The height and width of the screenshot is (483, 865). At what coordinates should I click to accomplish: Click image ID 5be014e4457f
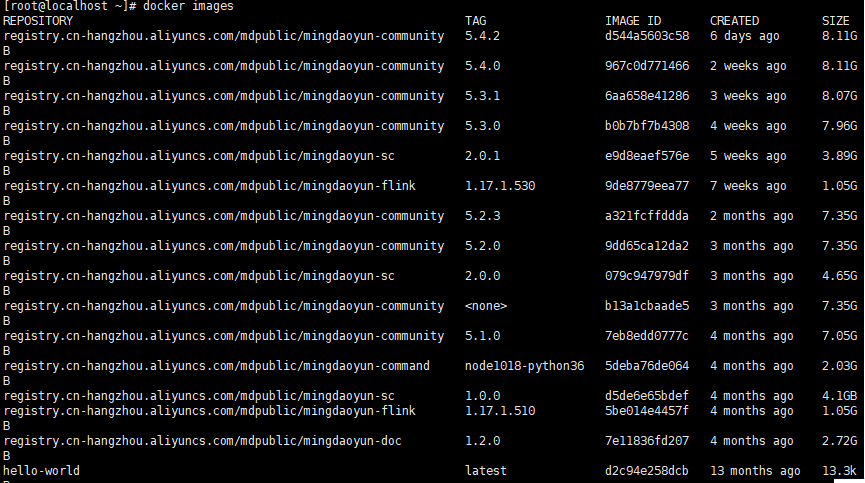(647, 411)
